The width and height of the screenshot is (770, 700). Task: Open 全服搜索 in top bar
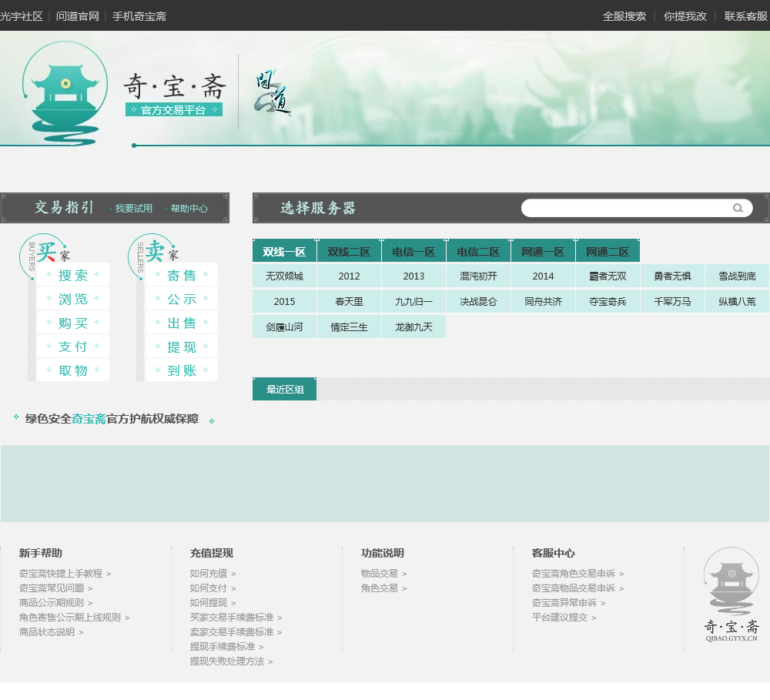pos(624,16)
